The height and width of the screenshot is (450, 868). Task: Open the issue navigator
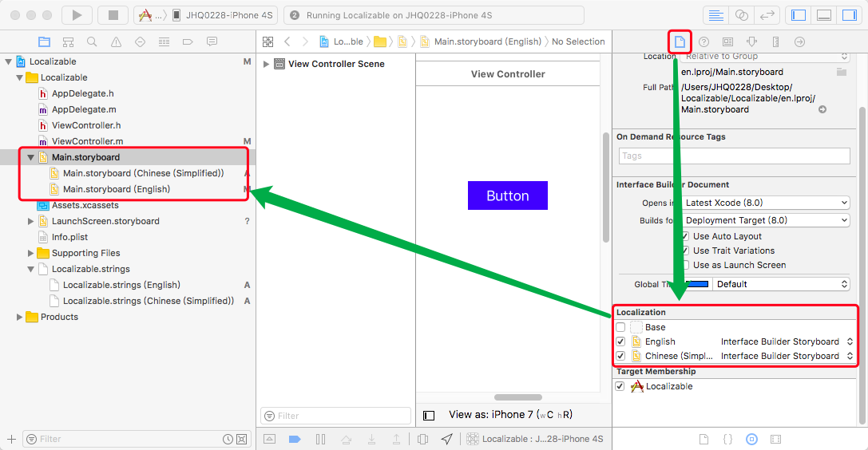coord(117,41)
